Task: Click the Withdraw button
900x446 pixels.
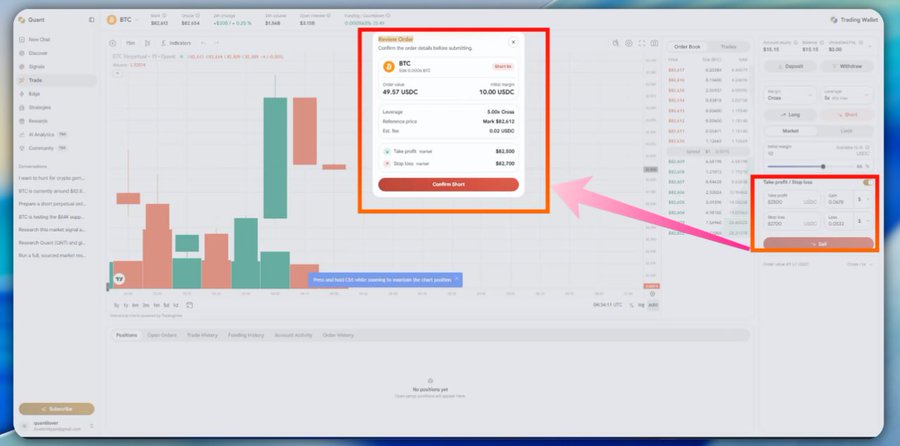Action: (x=847, y=66)
